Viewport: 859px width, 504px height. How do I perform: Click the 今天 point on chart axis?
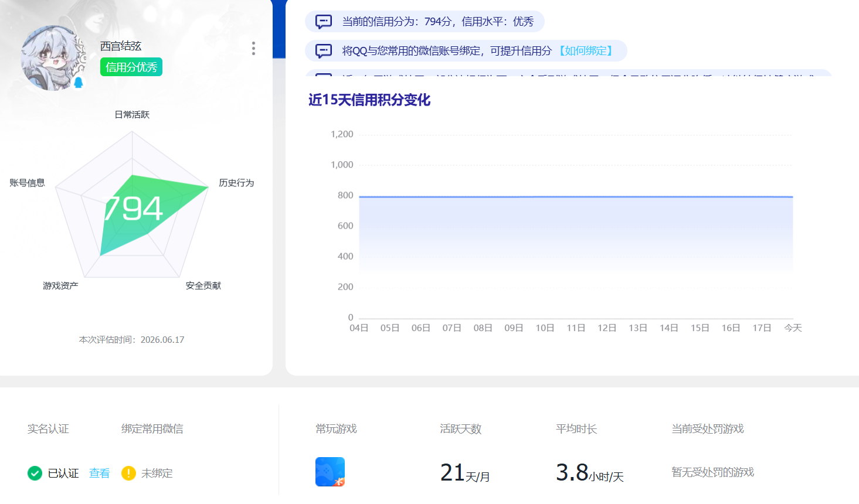[793, 328]
